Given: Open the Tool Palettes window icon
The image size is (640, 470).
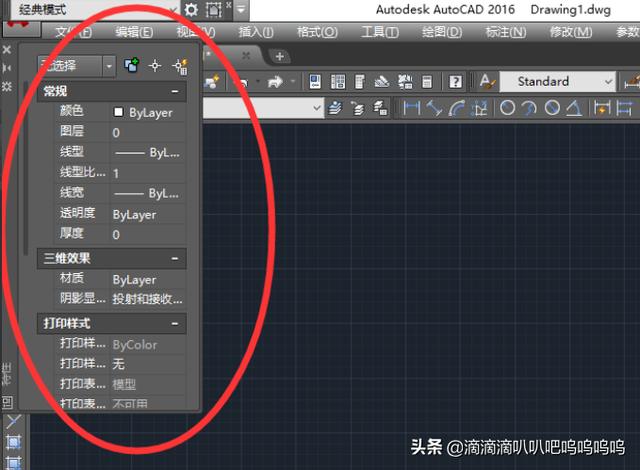Looking at the screenshot, I should (x=360, y=82).
